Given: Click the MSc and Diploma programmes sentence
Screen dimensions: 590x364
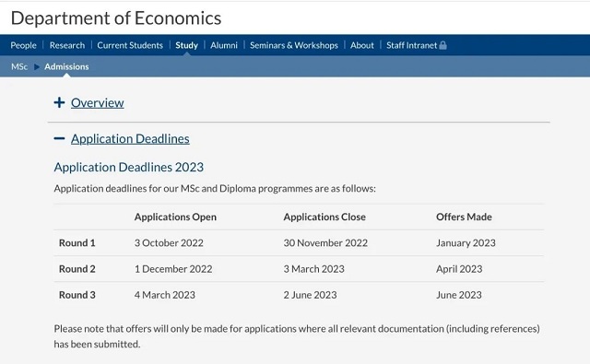Looking at the screenshot, I should (215, 188).
